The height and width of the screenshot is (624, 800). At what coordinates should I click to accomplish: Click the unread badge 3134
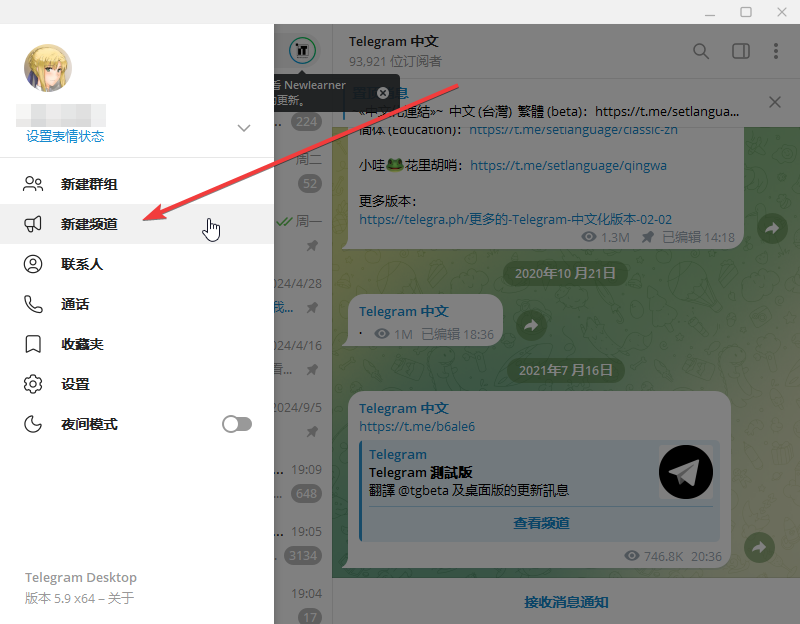point(303,556)
